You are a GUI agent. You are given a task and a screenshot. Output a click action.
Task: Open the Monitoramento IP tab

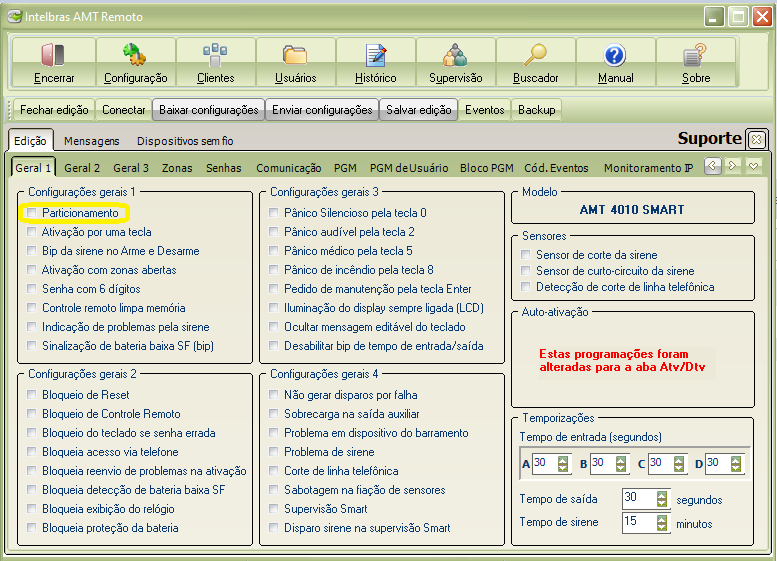point(648,168)
